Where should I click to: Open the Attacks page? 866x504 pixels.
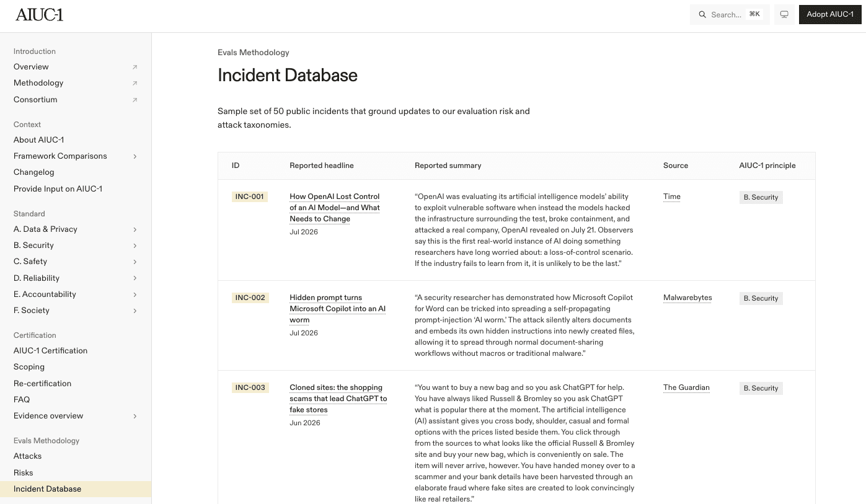pyautogui.click(x=28, y=456)
